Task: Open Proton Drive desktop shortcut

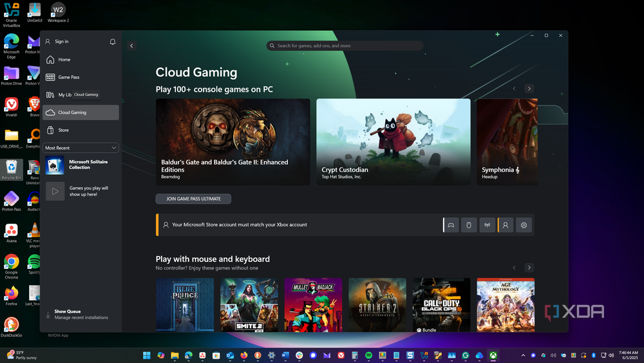Action: pyautogui.click(x=12, y=76)
